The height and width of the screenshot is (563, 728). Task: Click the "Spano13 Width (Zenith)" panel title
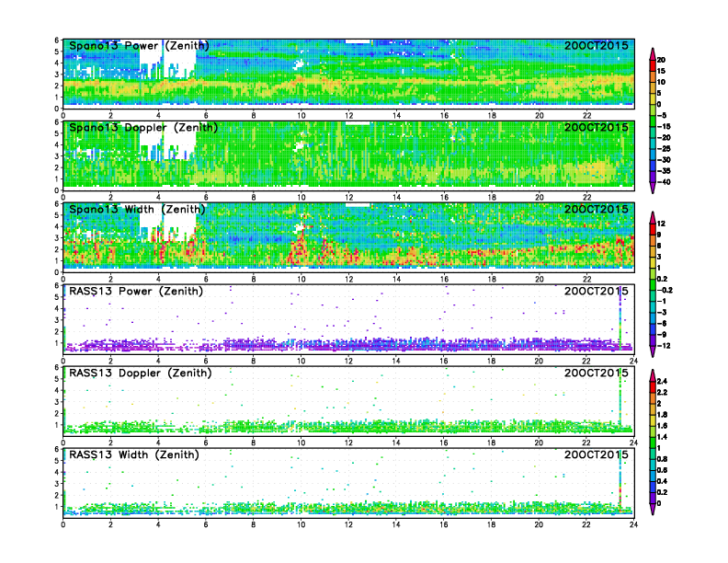(137, 209)
